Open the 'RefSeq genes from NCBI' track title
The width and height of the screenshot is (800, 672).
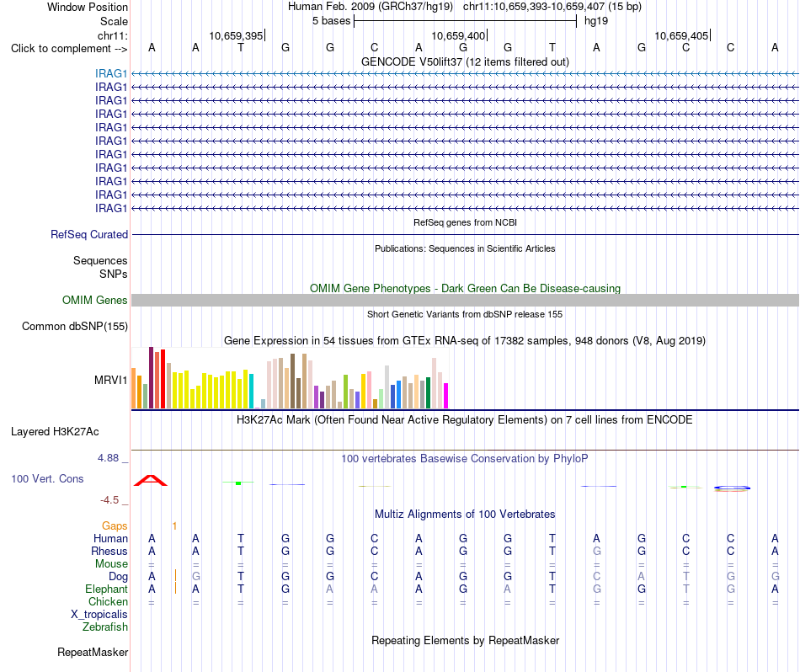(465, 222)
